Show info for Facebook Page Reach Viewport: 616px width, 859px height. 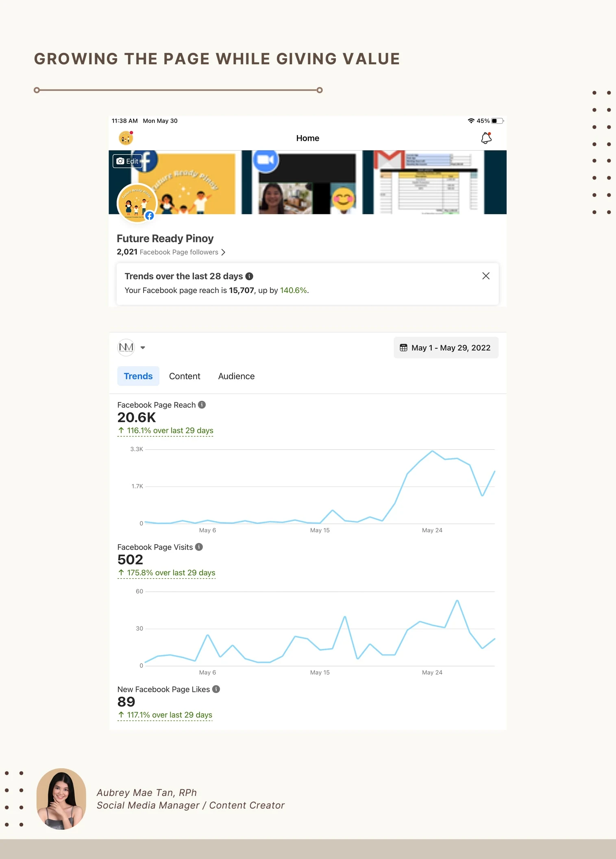coord(202,405)
